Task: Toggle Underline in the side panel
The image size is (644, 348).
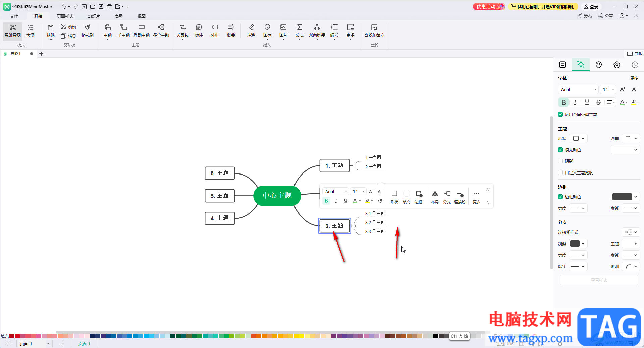Action: [587, 102]
